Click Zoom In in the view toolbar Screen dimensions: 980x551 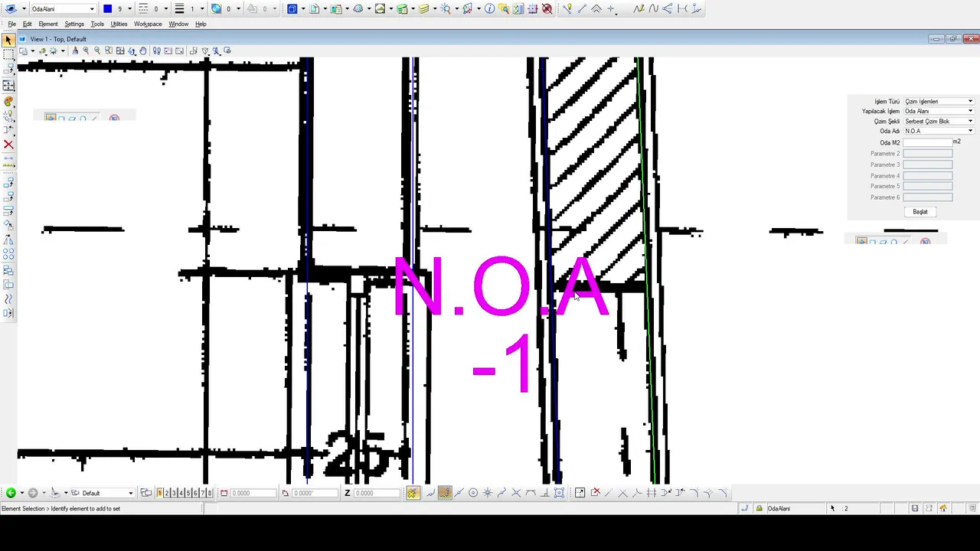(86, 51)
